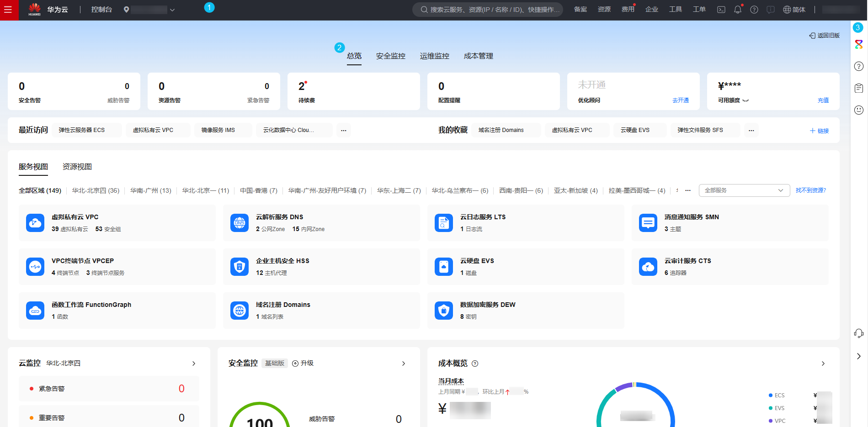Open the CloudShell terminal icon

[x=721, y=10]
